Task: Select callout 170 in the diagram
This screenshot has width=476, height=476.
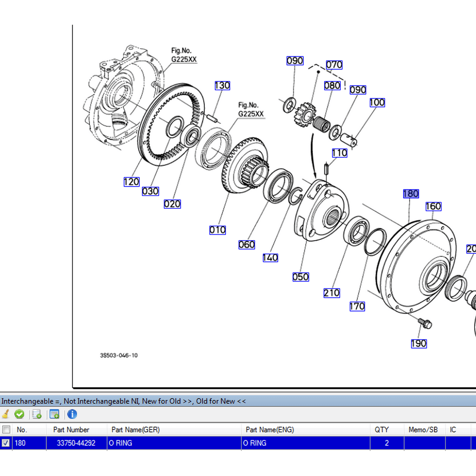Action: [357, 307]
